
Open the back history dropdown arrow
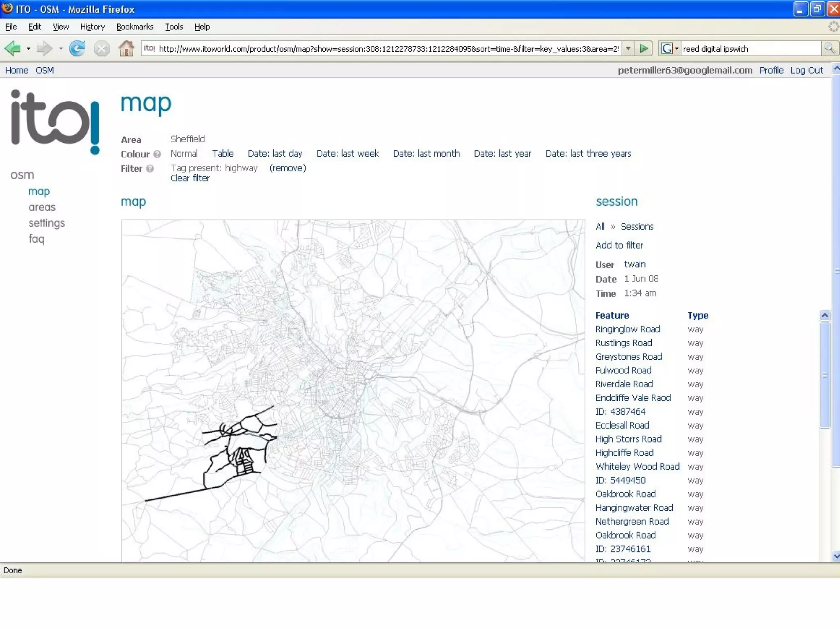[28, 48]
